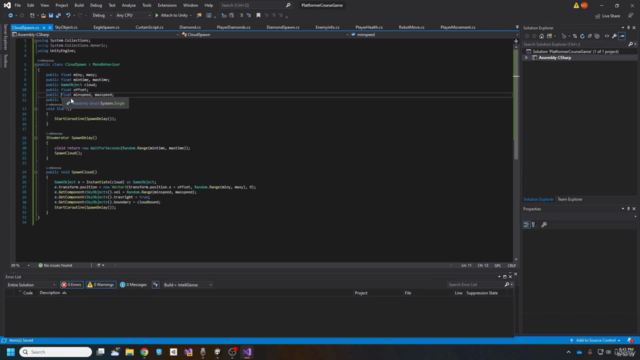Click the Save All toolbar icon
The width and height of the screenshot is (640, 360).
point(59,16)
